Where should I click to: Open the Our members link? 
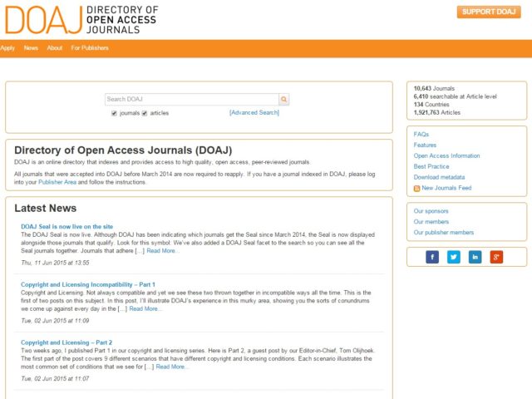[x=431, y=222]
